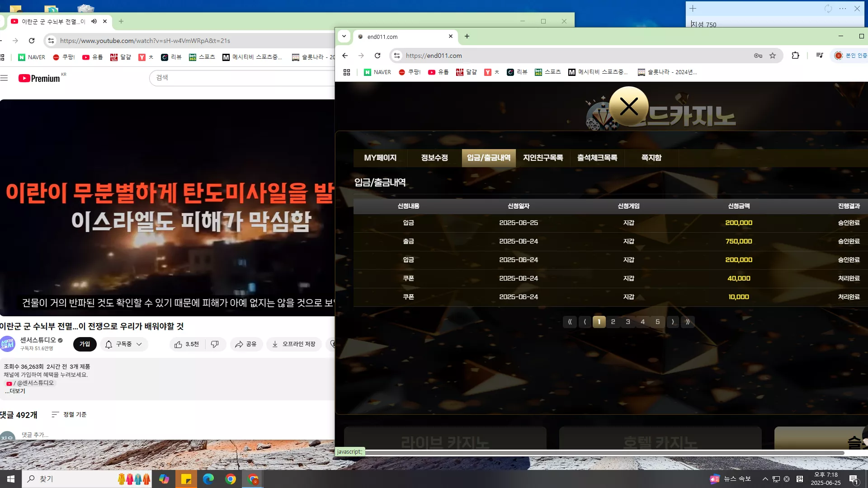This screenshot has width=868, height=488.
Task: Close the popup with the gold X
Action: click(629, 107)
